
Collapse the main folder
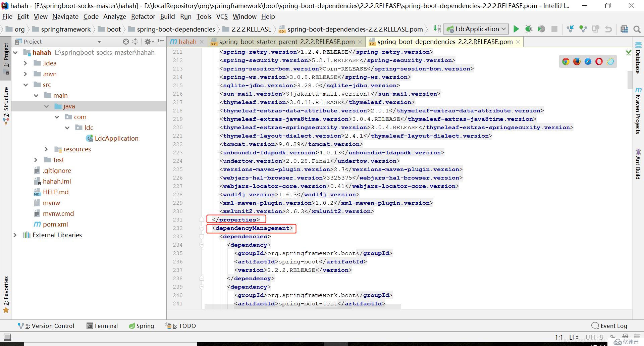(36, 95)
